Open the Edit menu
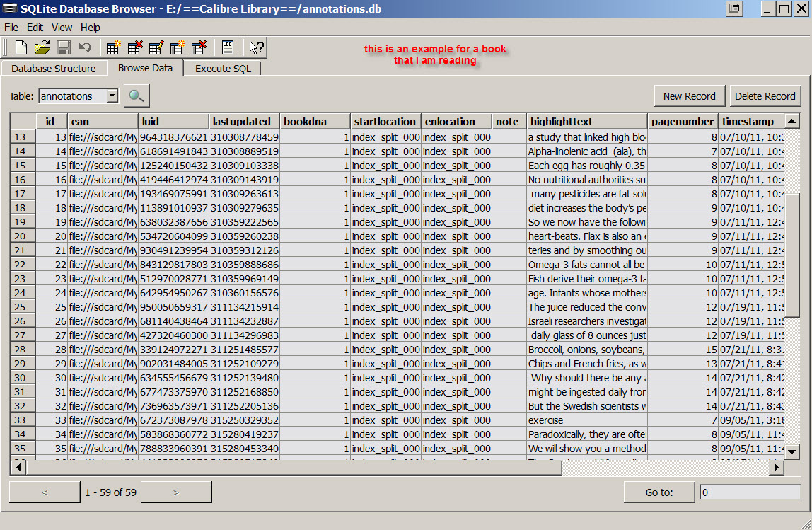Screen dimensions: 812x530 pyautogui.click(x=35, y=28)
